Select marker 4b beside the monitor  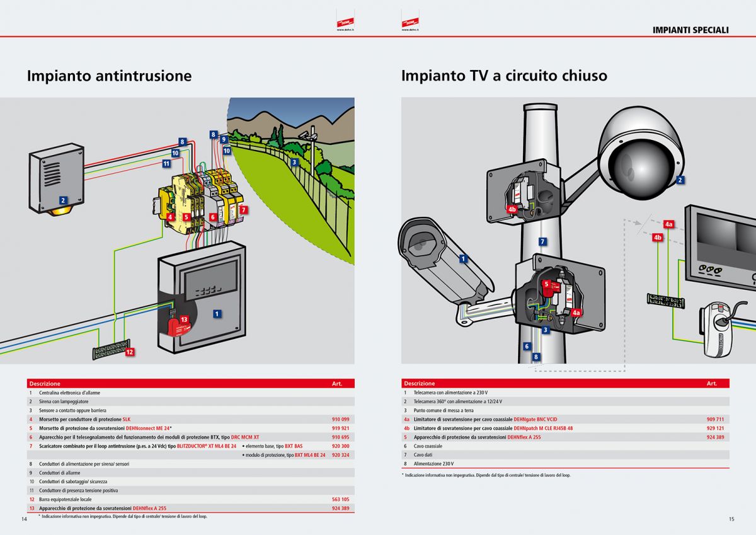[658, 238]
